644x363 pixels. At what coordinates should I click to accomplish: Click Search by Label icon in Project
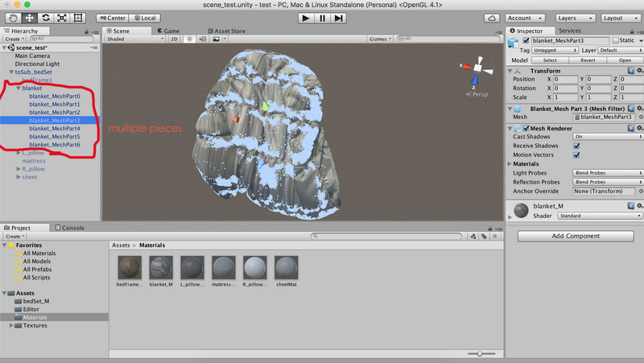point(484,236)
